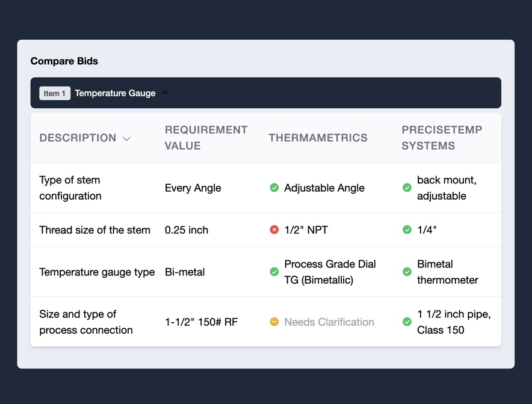Click green check beside back mount, adjustable
532x404 pixels.
coord(407,188)
